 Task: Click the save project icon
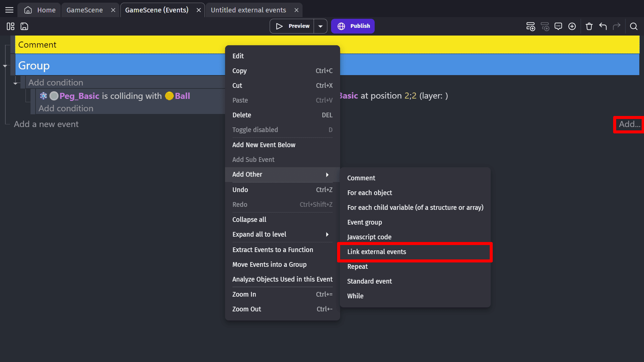[24, 26]
